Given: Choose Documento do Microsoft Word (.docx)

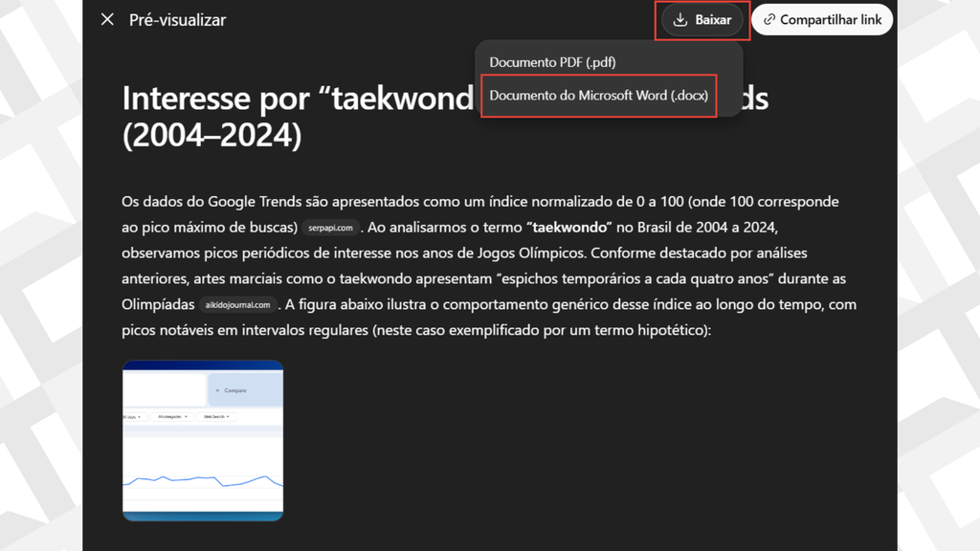Looking at the screenshot, I should (599, 96).
